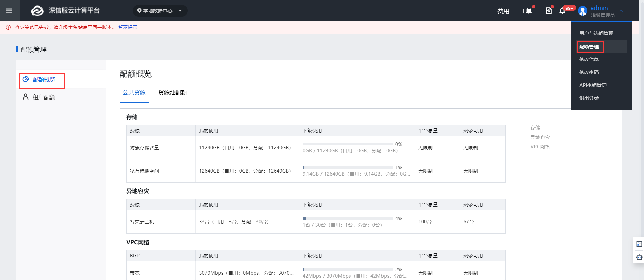Click the 配额概览 pie chart icon

[26, 79]
